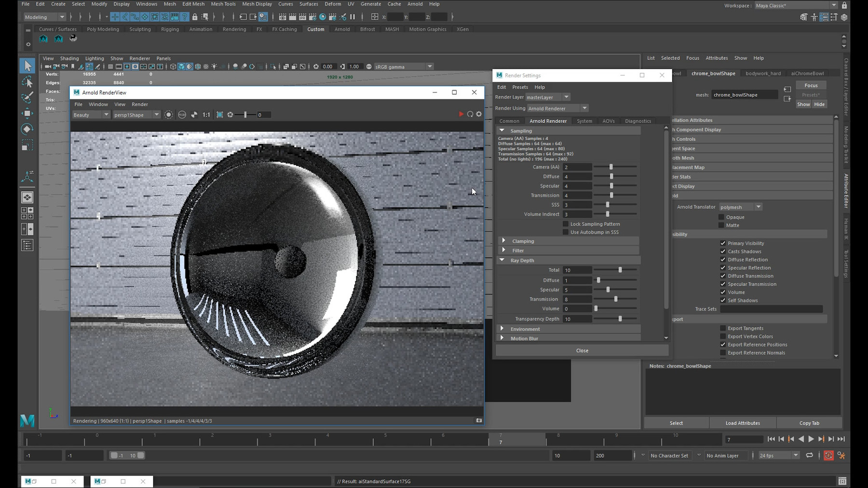Select the Arnold shelf tab
The width and height of the screenshot is (868, 488).
click(342, 29)
